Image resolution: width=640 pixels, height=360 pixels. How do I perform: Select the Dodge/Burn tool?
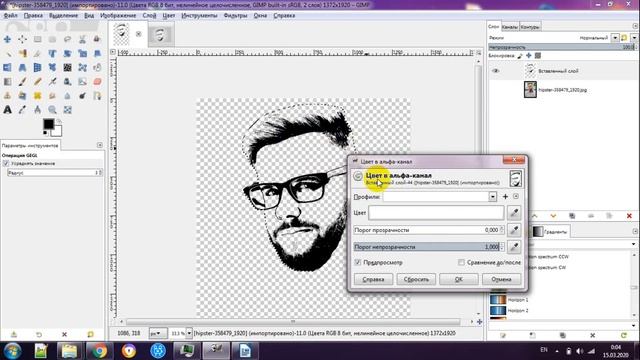point(82,96)
